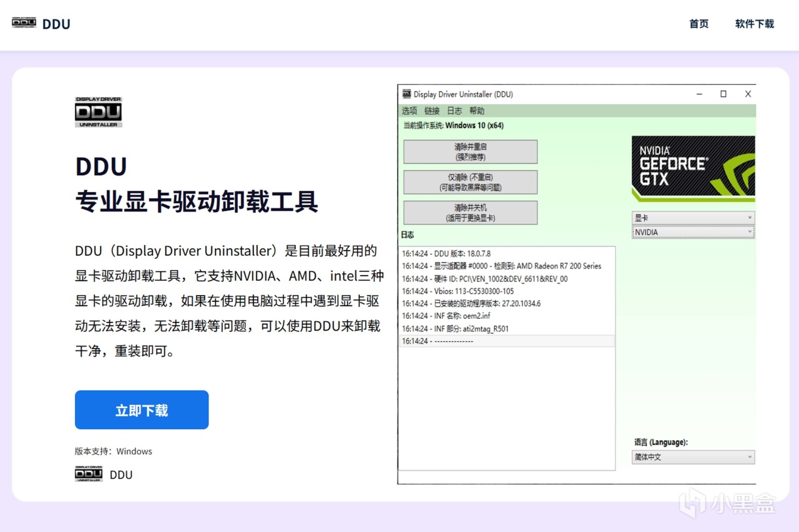Click the 仅清除 (不重启) button

click(471, 182)
